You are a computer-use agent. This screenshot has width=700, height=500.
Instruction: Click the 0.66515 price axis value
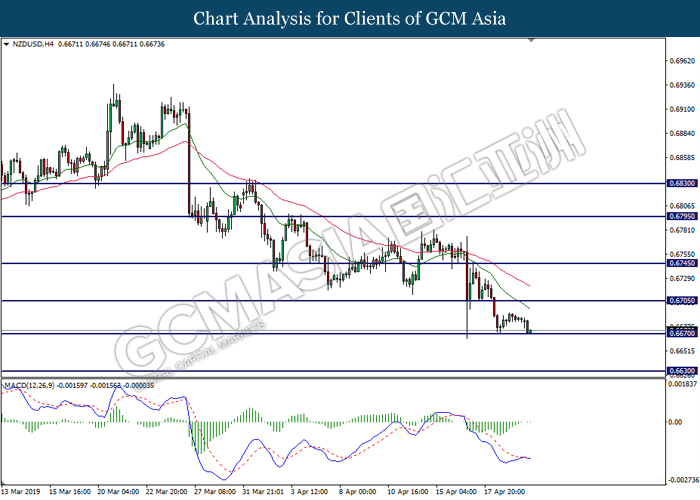(x=682, y=351)
